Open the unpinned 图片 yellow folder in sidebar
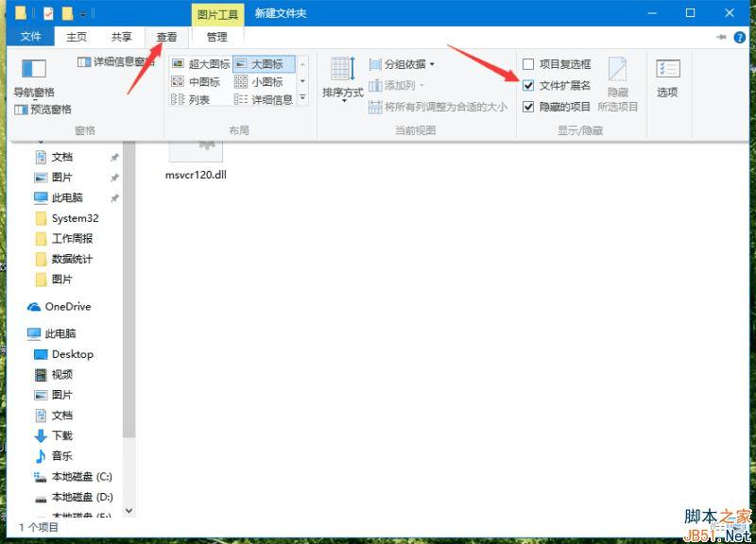The image size is (756, 544). (61, 279)
